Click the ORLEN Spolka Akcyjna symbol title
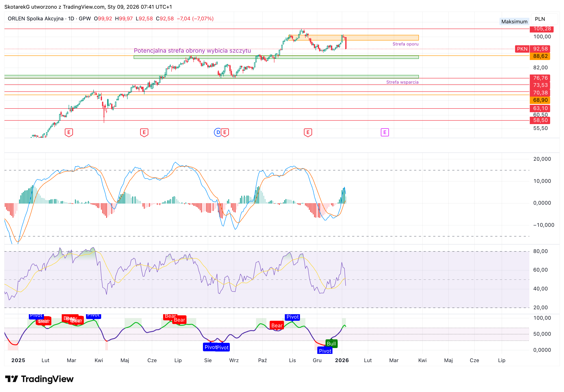 36,19
